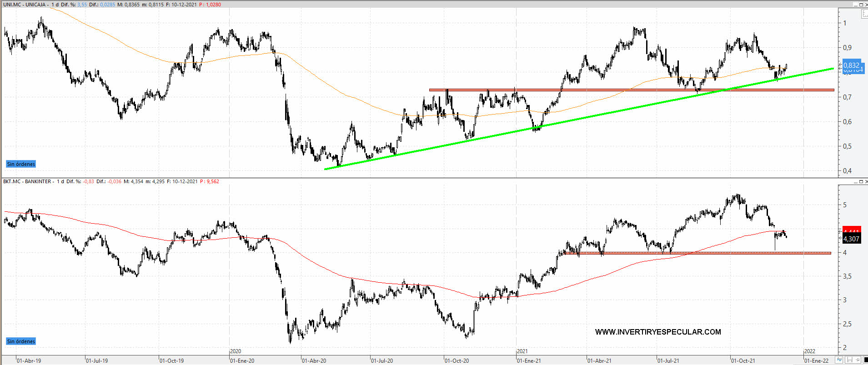Select the BKT.MC - BANKINTER chart title
This screenshot has height=365, width=868.
[27, 181]
